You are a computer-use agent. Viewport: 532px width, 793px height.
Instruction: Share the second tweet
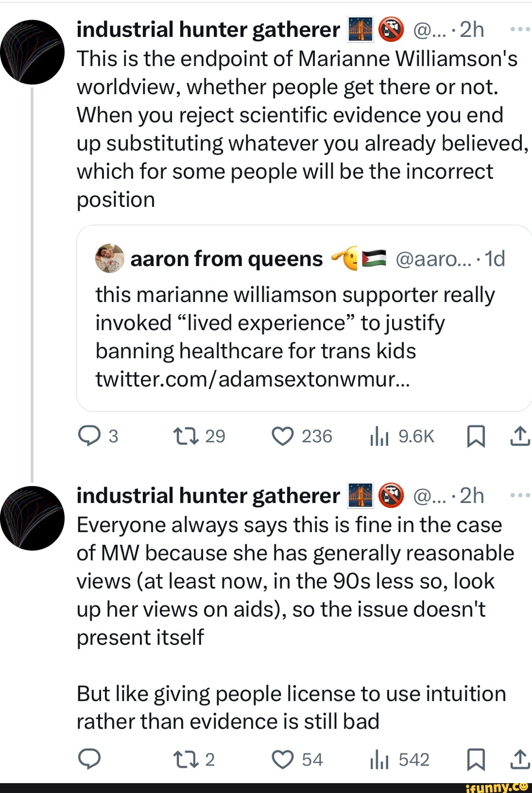(x=520, y=760)
